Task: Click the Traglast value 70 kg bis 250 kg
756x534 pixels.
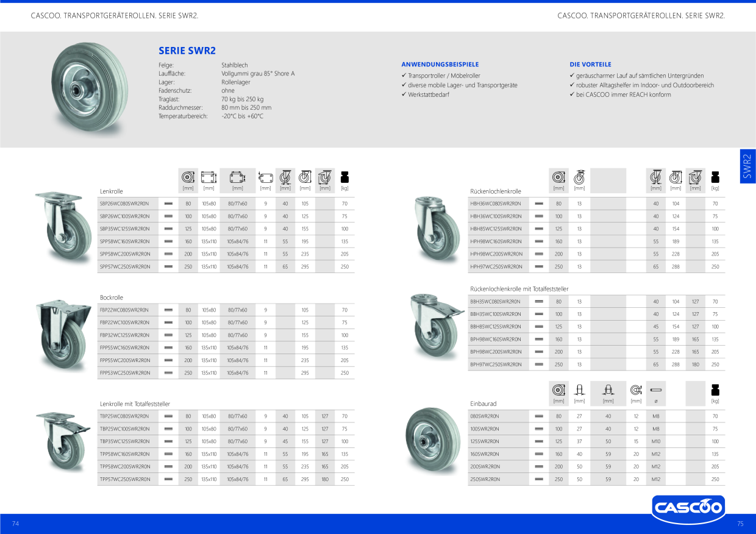Action: (x=243, y=99)
